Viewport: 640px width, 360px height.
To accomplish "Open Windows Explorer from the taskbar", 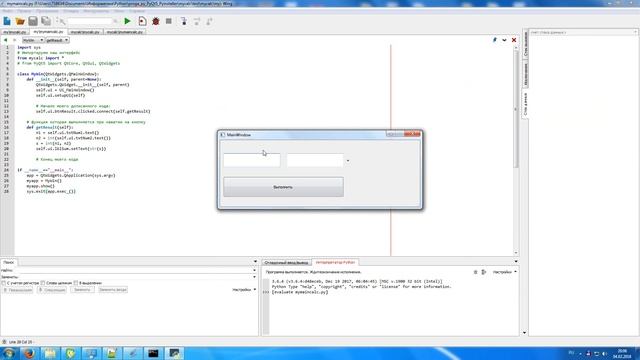I will 50,353.
